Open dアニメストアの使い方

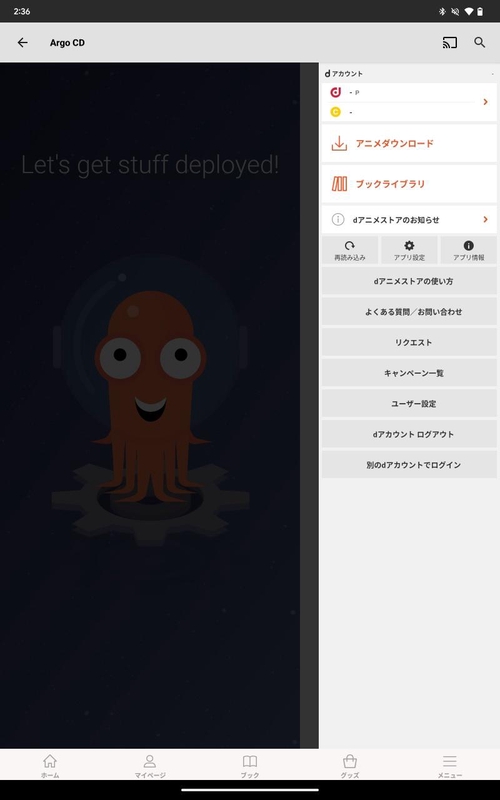coord(409,281)
